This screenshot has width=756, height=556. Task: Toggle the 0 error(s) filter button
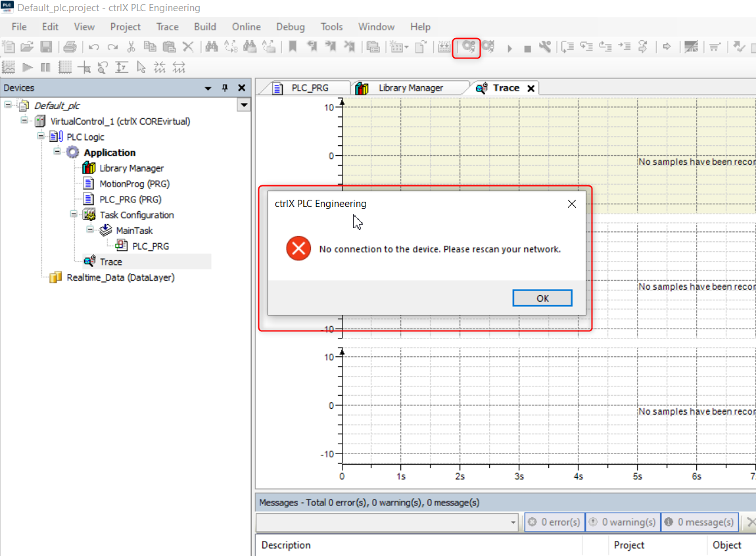click(554, 522)
